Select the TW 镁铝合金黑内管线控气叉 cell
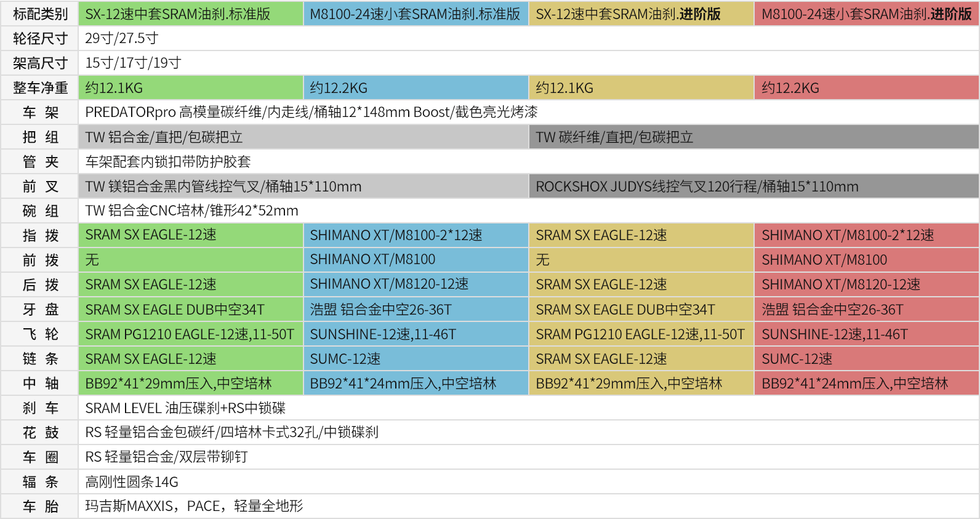 click(x=223, y=186)
